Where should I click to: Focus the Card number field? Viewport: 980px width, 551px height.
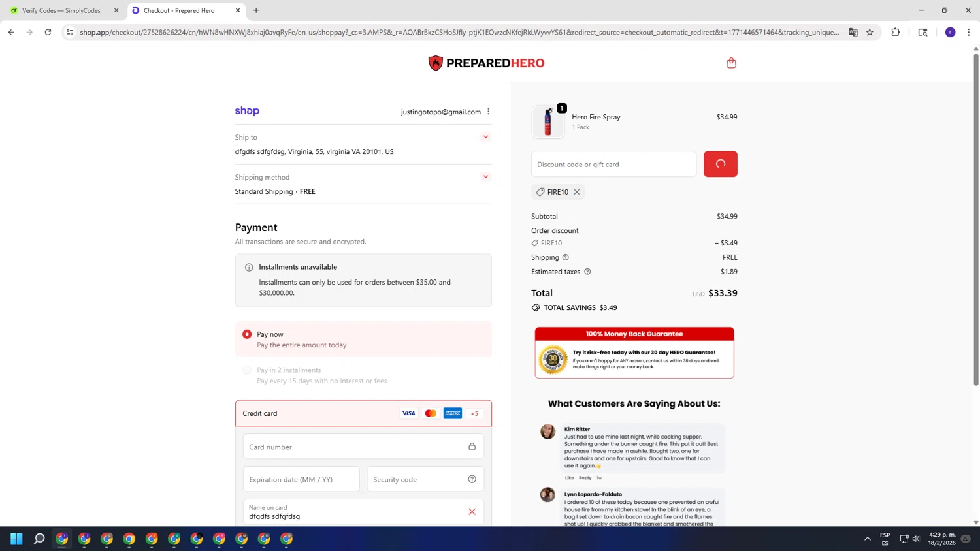point(363,447)
